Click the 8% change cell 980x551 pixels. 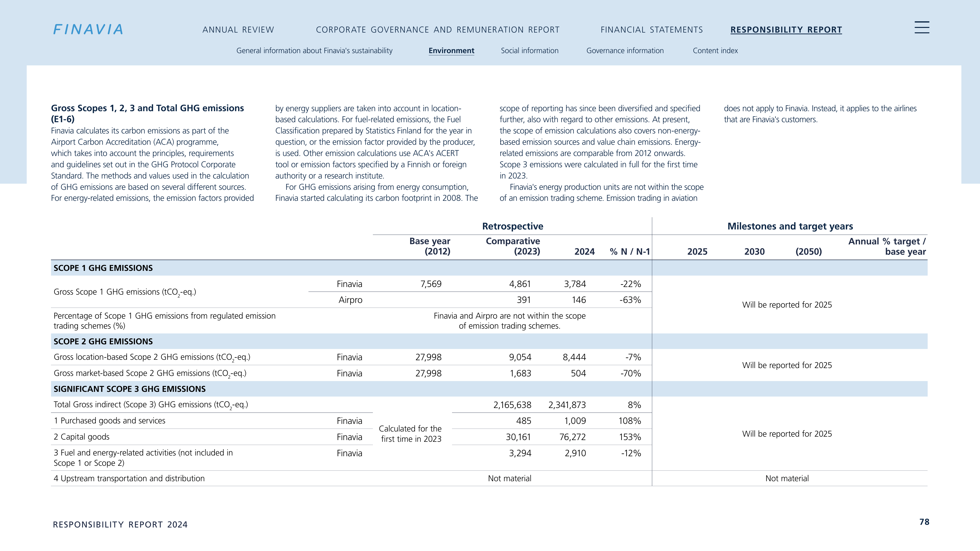634,405
